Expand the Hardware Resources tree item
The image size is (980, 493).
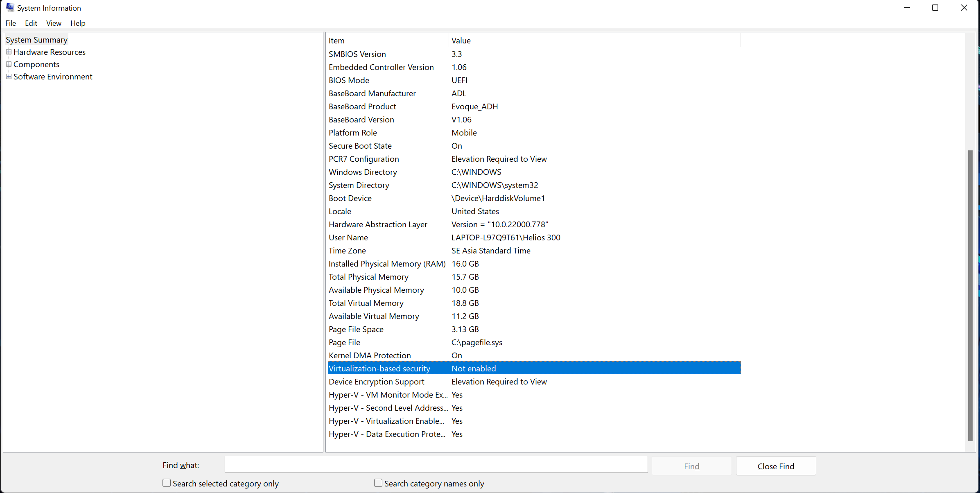tap(9, 52)
